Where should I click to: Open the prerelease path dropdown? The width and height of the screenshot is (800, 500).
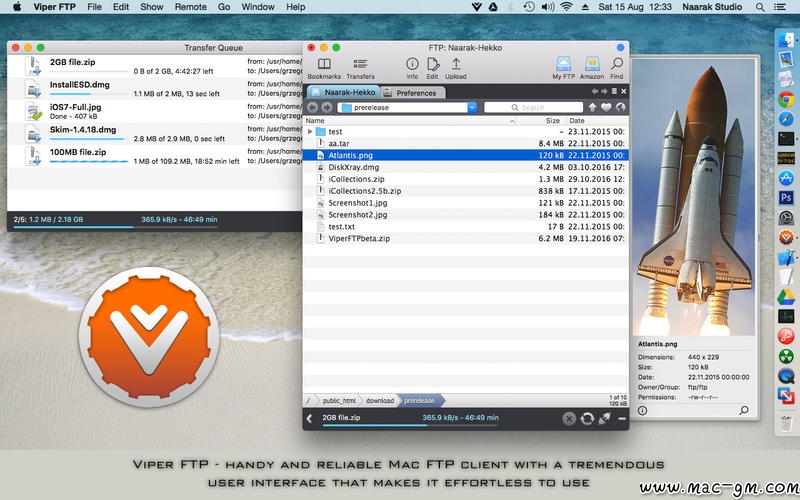(472, 107)
